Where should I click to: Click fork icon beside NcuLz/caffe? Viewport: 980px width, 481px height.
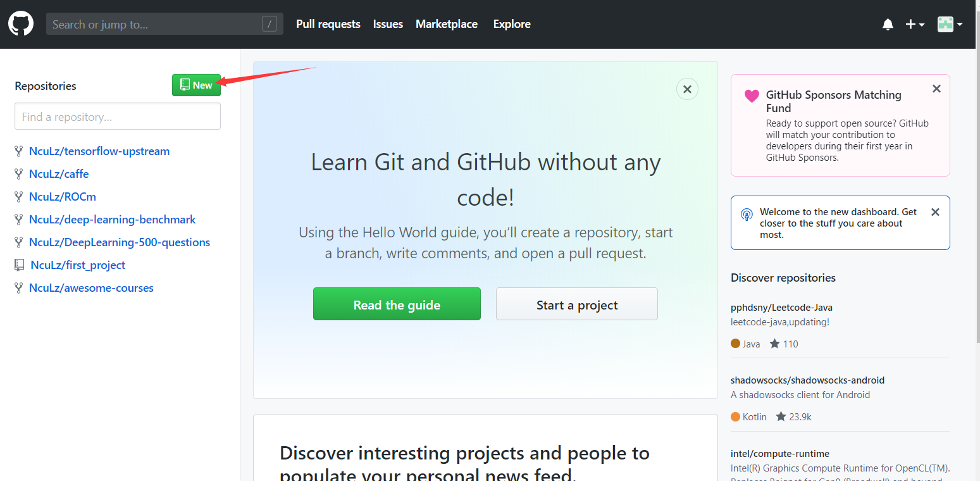(x=19, y=174)
